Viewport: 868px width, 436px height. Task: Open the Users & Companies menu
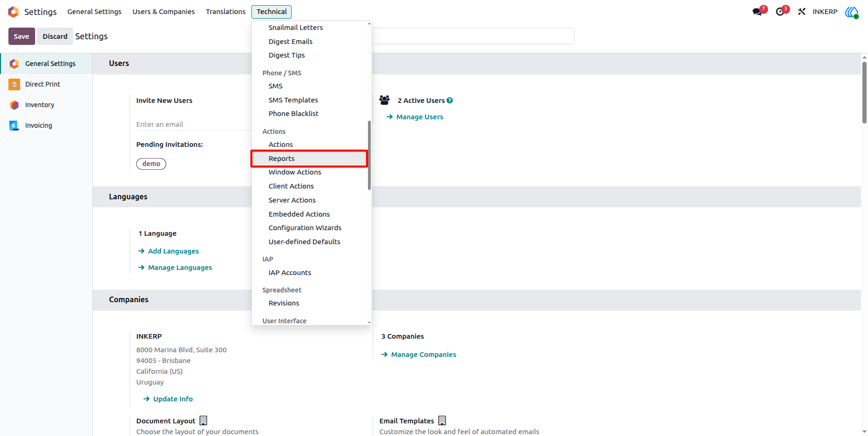(x=163, y=12)
